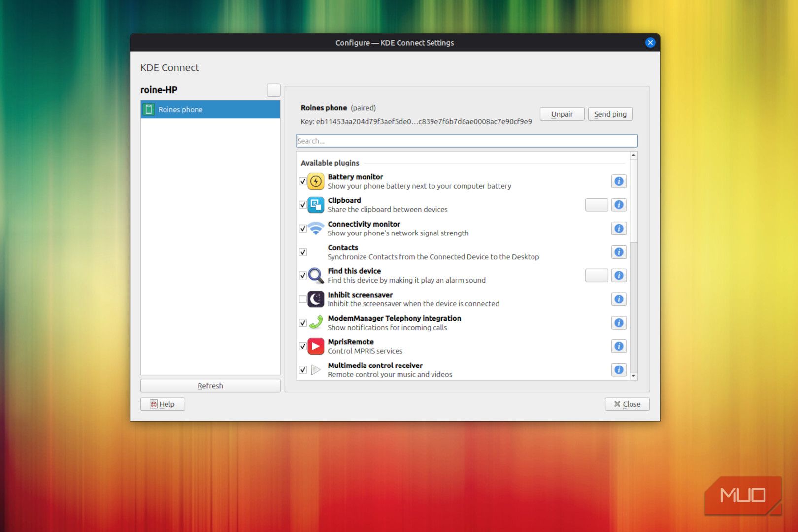The width and height of the screenshot is (798, 532).
Task: Click the MprisRemote info icon
Action: point(619,346)
